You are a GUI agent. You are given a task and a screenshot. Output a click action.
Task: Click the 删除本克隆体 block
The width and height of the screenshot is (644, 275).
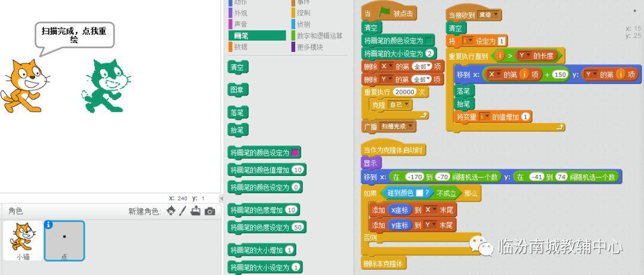(x=383, y=263)
